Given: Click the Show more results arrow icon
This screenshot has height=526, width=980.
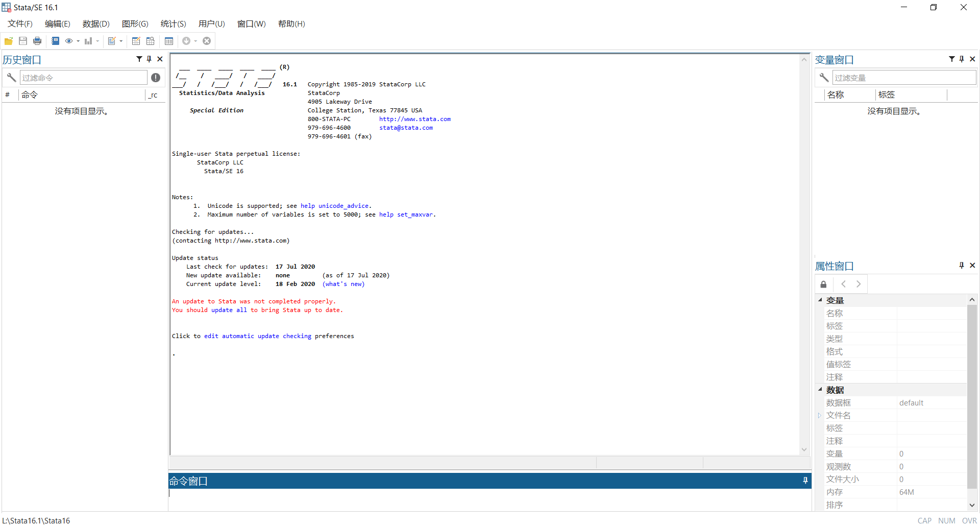Looking at the screenshot, I should click(186, 41).
